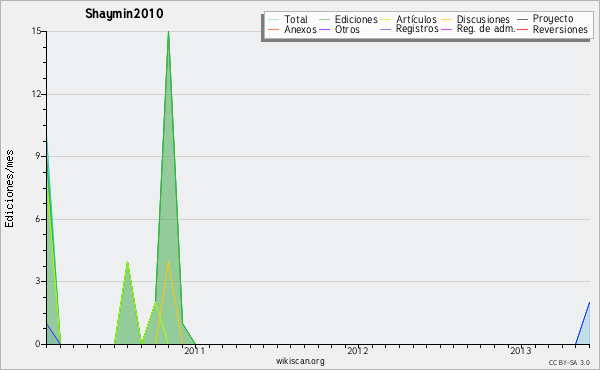Click the wikiscan.org credit text
The height and width of the screenshot is (370, 600).
[x=300, y=361]
